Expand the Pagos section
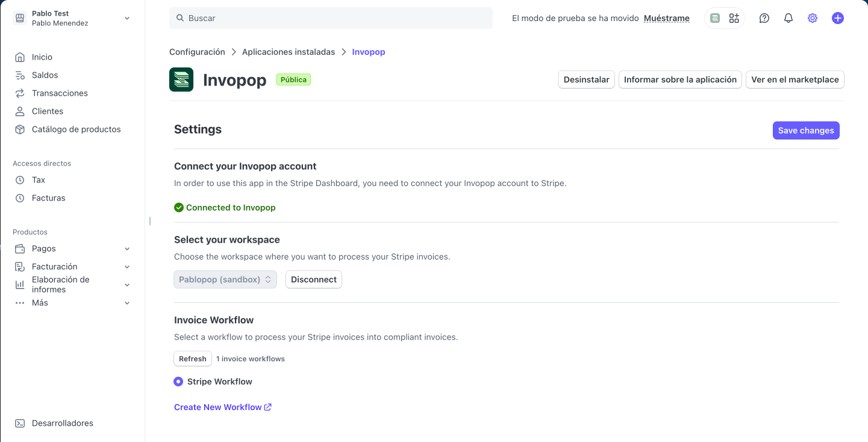 coord(127,249)
